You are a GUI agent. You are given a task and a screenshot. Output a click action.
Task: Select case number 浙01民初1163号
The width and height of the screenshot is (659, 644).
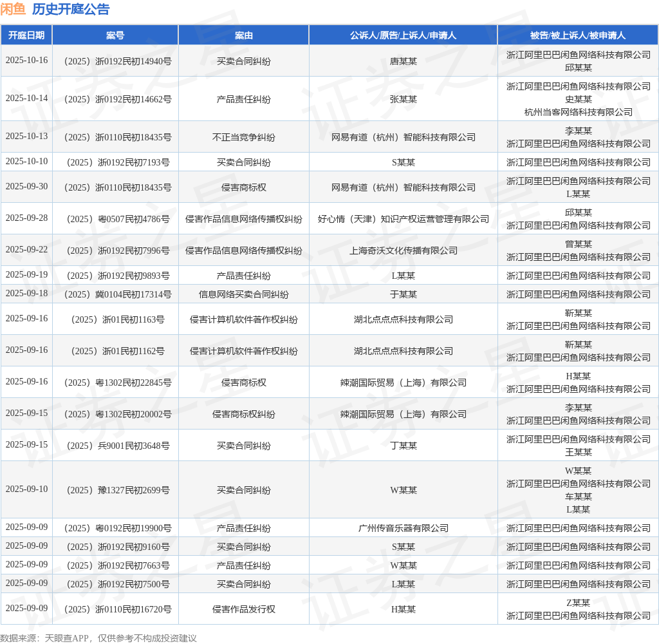pyautogui.click(x=118, y=319)
